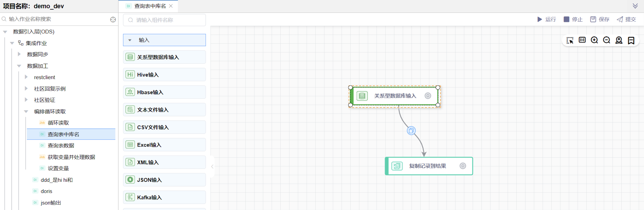Viewport: 644px width, 210px height.
Task: Click the crosshair locate icon beside job search
Action: [113, 19]
